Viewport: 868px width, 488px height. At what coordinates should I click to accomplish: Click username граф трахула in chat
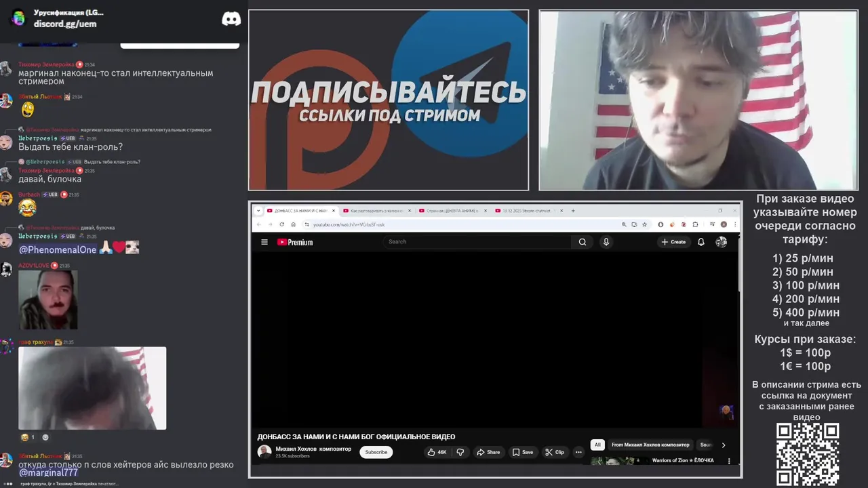click(35, 342)
